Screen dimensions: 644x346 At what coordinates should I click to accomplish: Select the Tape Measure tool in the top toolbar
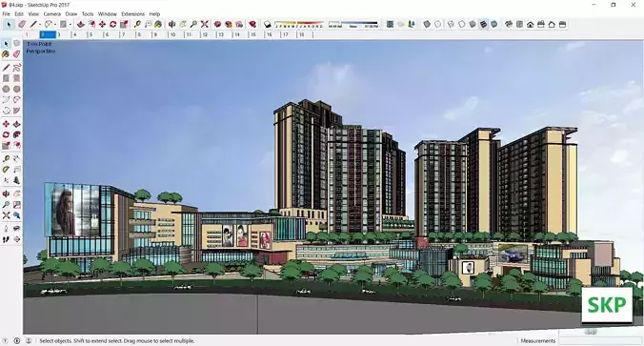(x=137, y=24)
